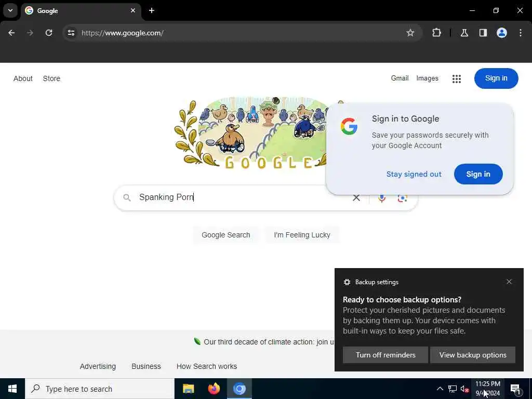Click the Google Search button
Screen dimensions: 532x399
[225, 235]
